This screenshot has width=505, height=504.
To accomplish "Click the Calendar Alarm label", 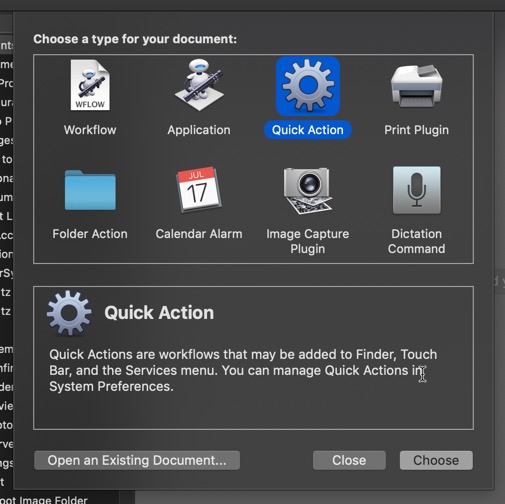I will (199, 234).
